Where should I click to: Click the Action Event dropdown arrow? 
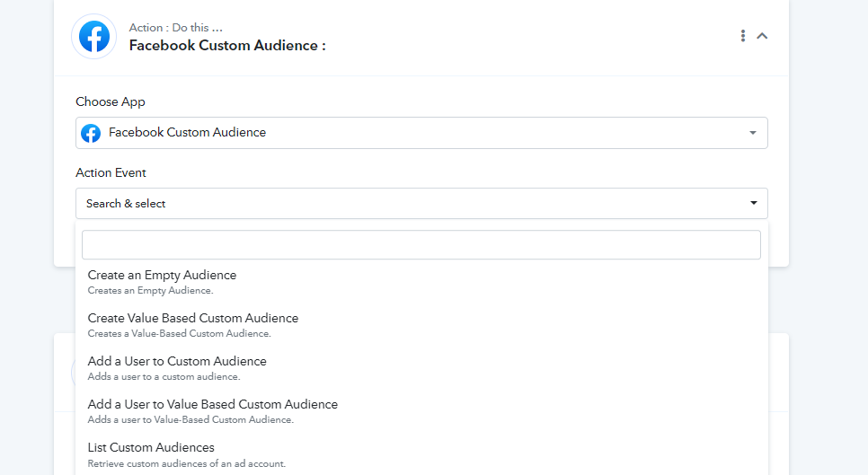(x=753, y=203)
